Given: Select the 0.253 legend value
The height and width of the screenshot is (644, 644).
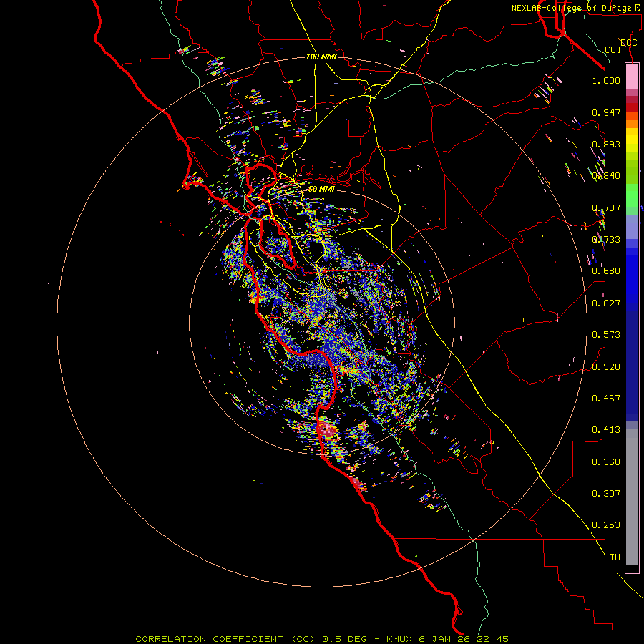Looking at the screenshot, I should [x=606, y=525].
